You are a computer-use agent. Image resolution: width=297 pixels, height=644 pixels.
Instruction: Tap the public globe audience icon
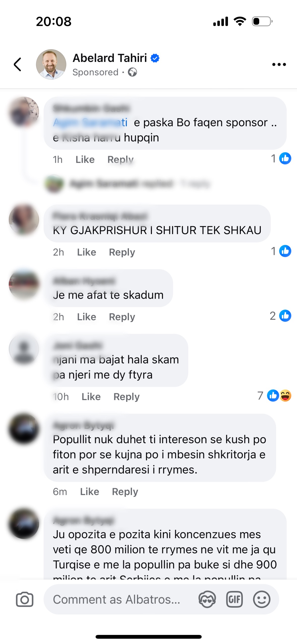coord(133,72)
